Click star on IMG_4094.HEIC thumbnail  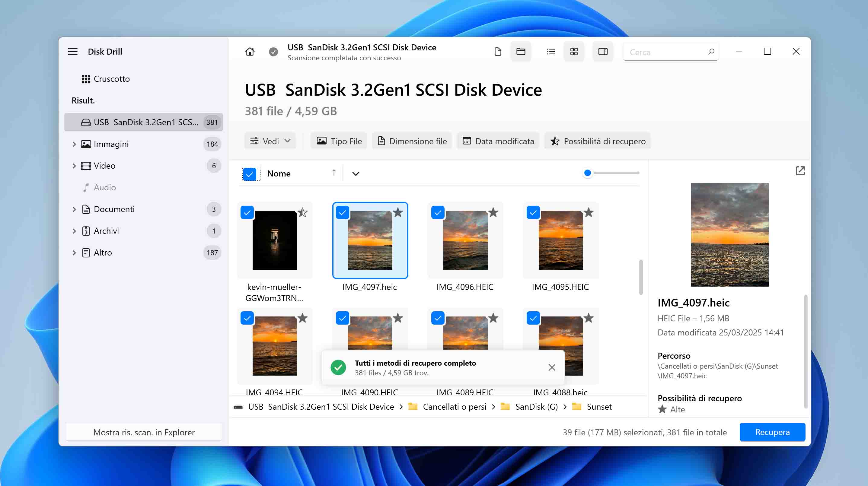point(302,318)
